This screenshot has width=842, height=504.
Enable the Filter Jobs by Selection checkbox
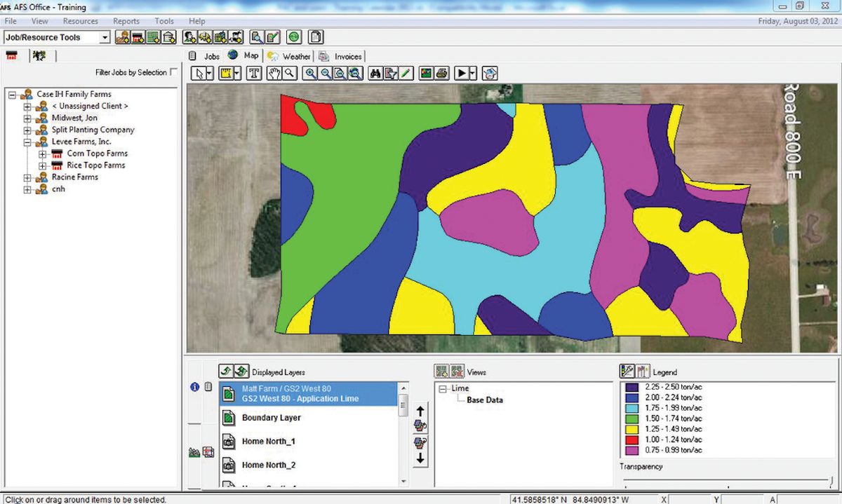click(x=173, y=71)
